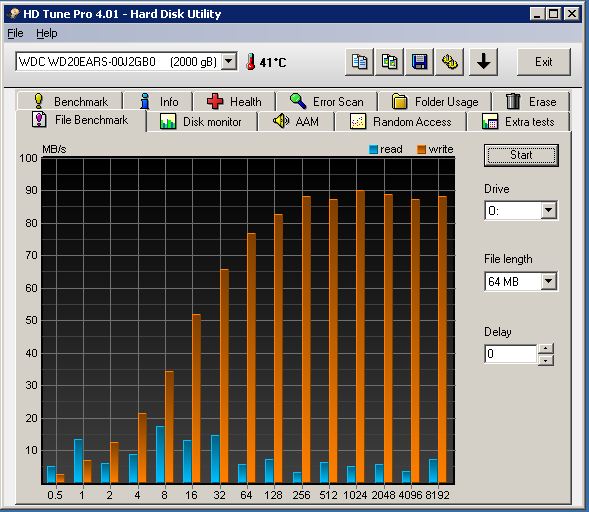The width and height of the screenshot is (589, 512).
Task: Switch to the Disk monitor tab
Action: coord(202,122)
